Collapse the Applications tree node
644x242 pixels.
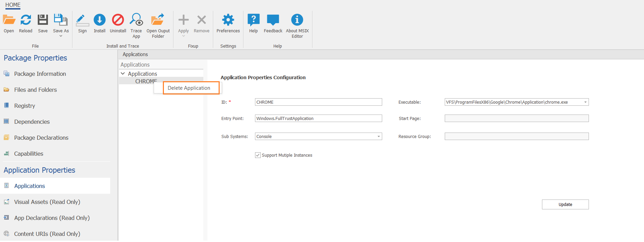123,74
